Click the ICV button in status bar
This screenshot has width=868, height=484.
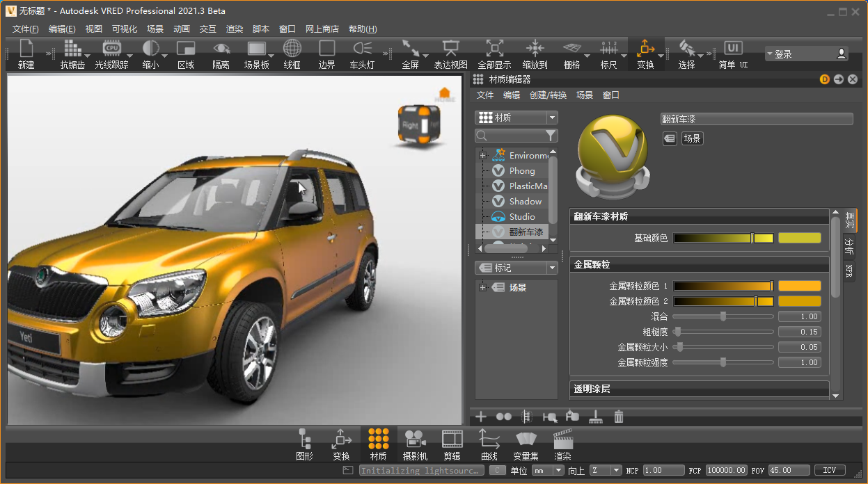[830, 470]
